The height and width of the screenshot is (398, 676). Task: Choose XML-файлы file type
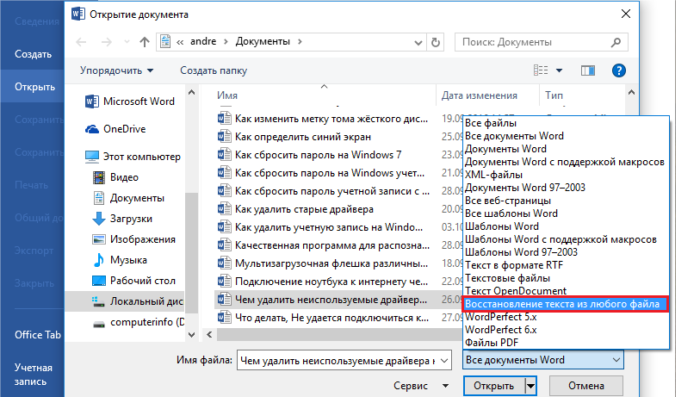[x=494, y=175]
